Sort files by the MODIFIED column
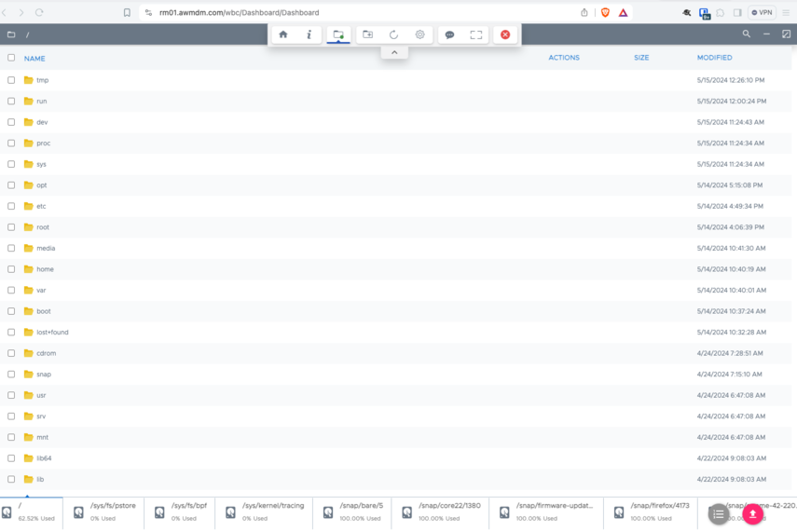 tap(714, 58)
